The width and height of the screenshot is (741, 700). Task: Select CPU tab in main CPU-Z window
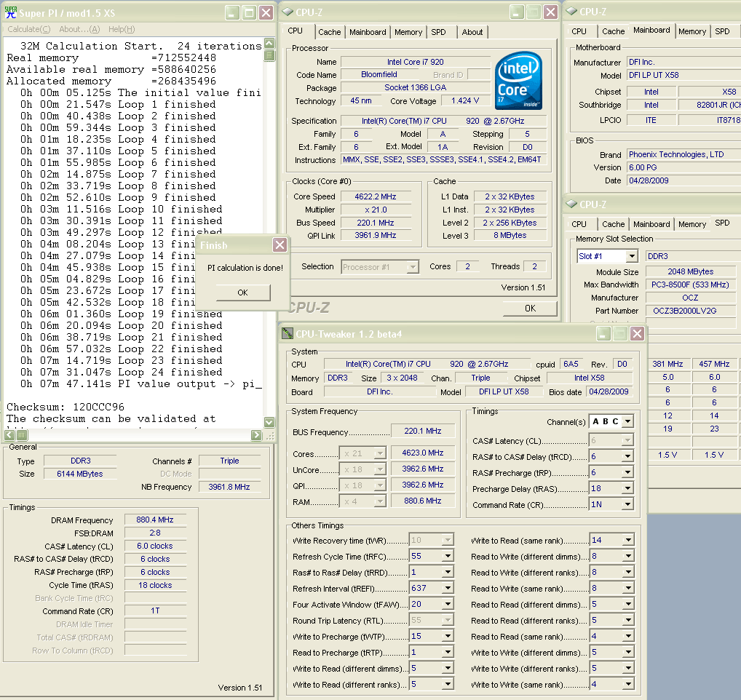point(296,31)
